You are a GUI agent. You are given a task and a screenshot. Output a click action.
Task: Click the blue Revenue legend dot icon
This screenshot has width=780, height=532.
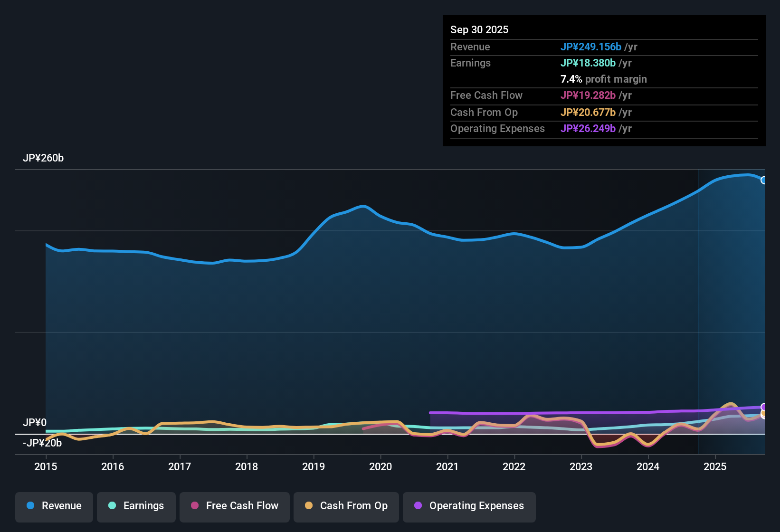point(30,506)
